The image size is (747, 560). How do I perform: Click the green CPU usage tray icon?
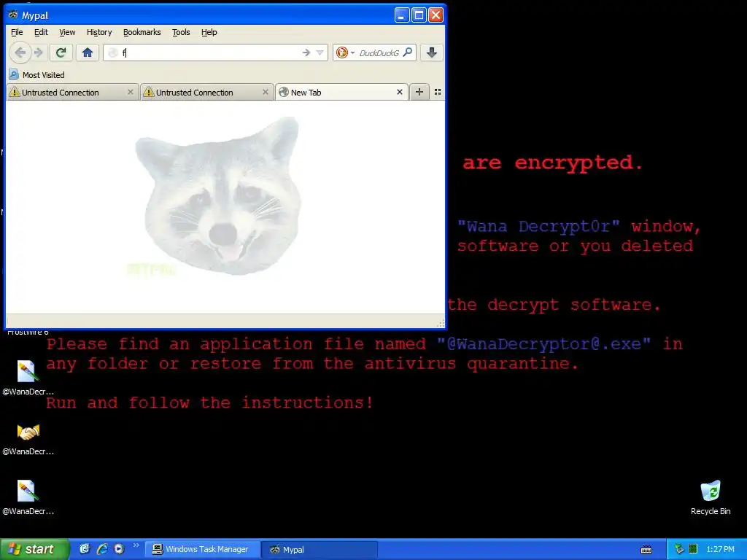(693, 549)
